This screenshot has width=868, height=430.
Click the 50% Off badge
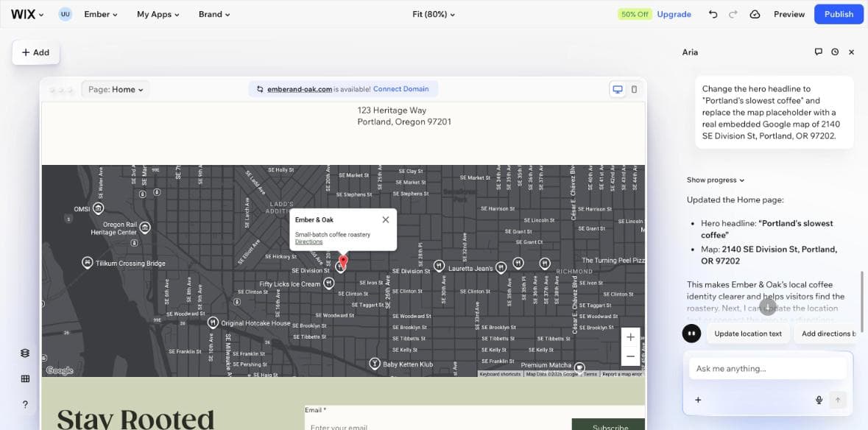[x=635, y=15]
